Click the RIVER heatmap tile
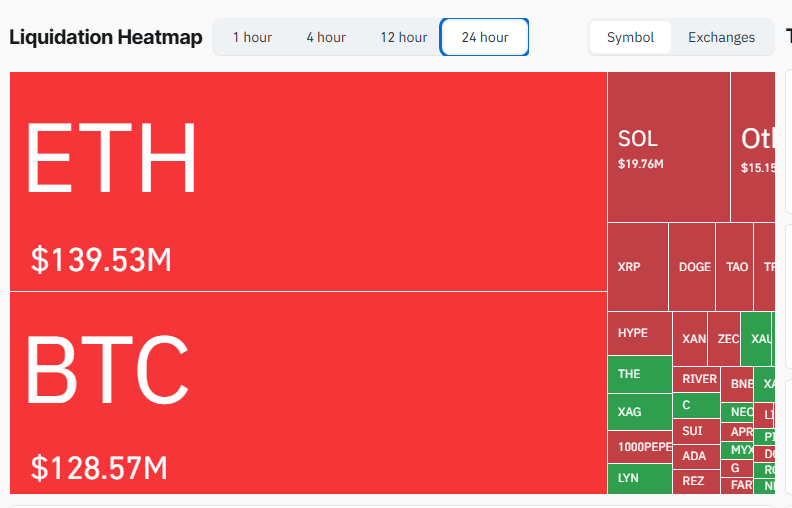The height and width of the screenshot is (508, 792). click(698, 379)
